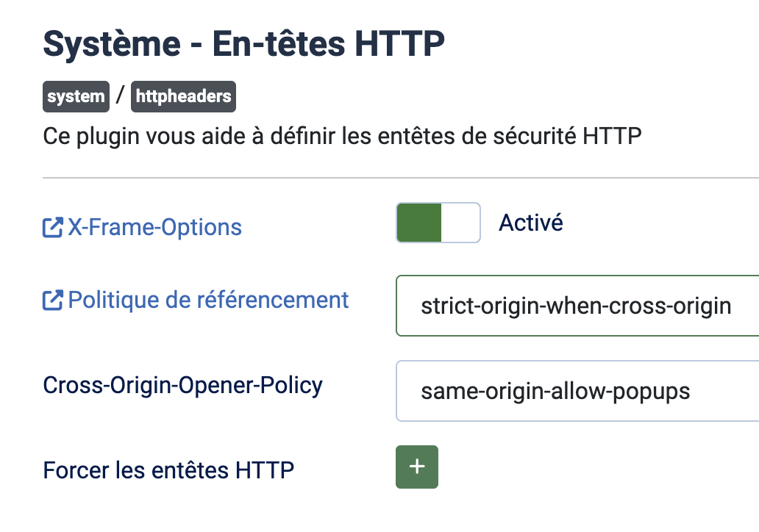Click the Cross-Origin-Opener-Policy field label
Image resolution: width=759 pixels, height=532 pixels.
click(183, 385)
